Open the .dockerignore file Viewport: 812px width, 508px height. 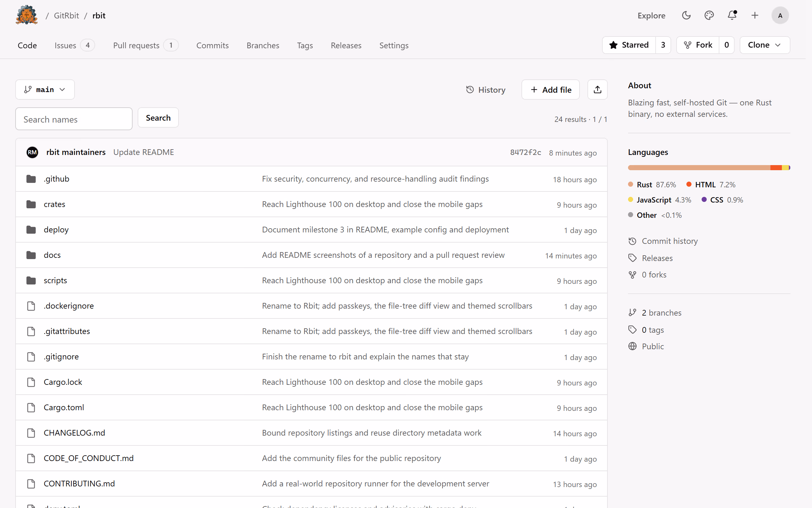pos(69,306)
